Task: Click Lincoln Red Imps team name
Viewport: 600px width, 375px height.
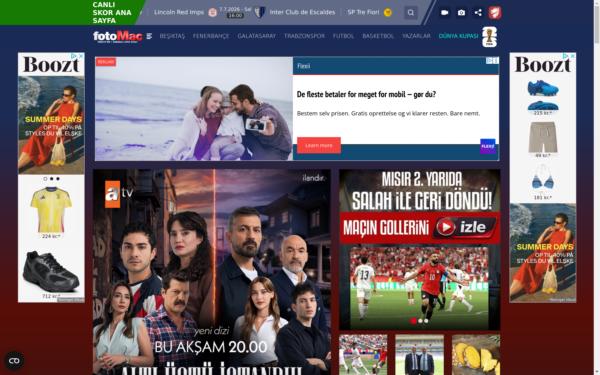Action: 179,12
